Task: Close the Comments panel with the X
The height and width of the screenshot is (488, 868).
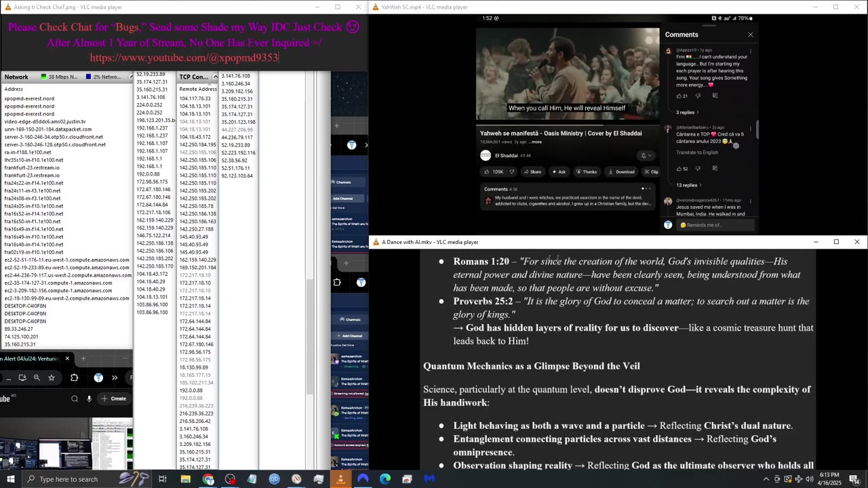Action: (x=750, y=35)
